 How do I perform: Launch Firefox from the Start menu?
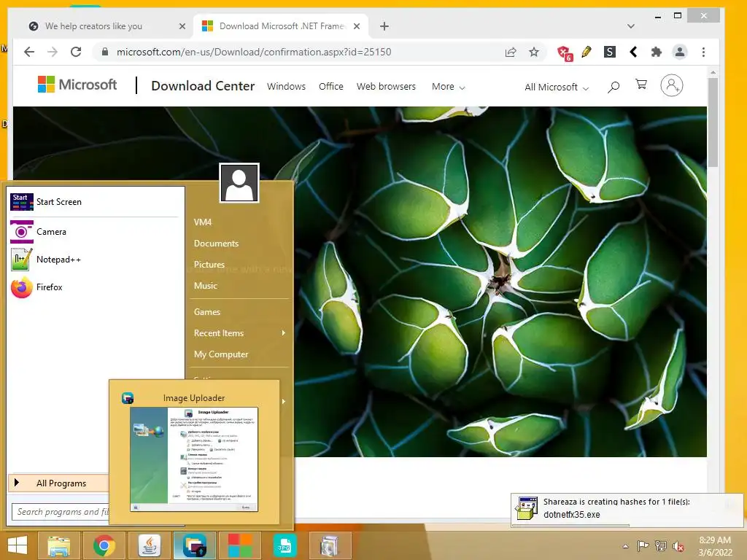94,287
